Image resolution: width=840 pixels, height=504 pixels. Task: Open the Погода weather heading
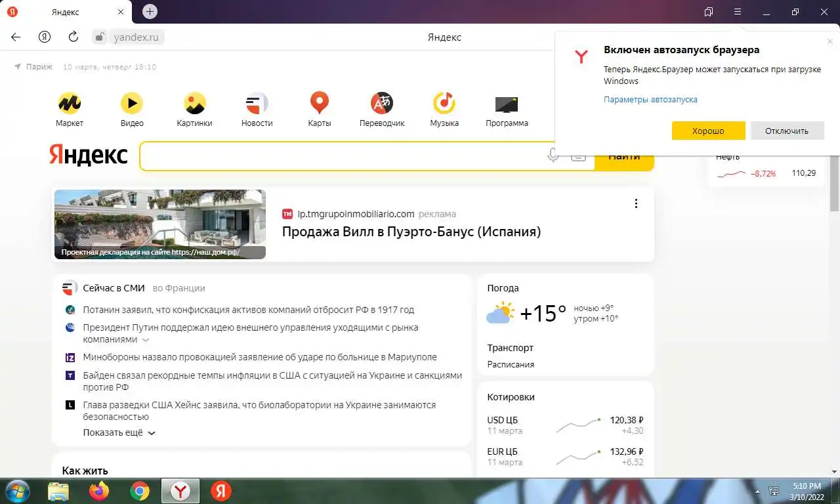503,288
